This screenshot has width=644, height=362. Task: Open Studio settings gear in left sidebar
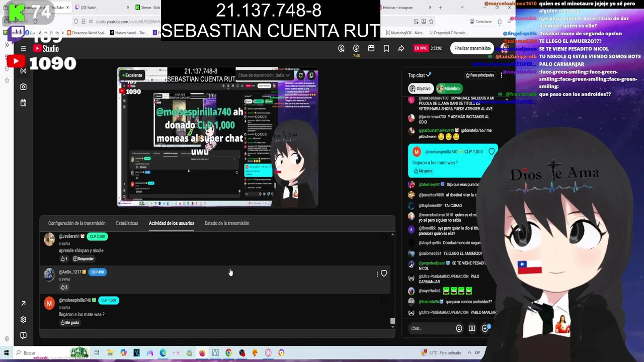(23, 319)
